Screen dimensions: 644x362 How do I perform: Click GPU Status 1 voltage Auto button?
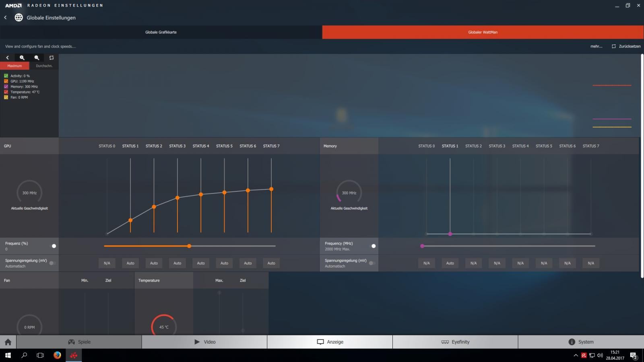click(x=130, y=263)
